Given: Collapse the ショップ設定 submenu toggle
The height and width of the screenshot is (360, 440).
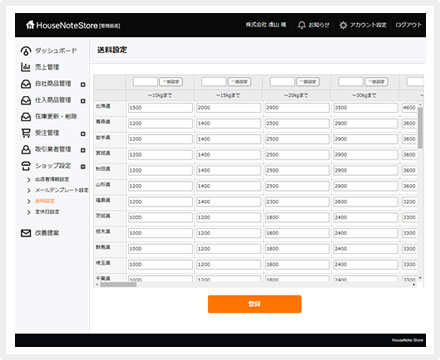Looking at the screenshot, I should tap(83, 167).
